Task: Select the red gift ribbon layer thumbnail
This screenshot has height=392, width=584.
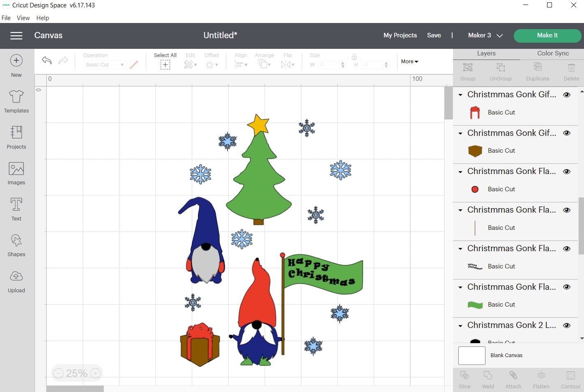Action: coord(475,112)
